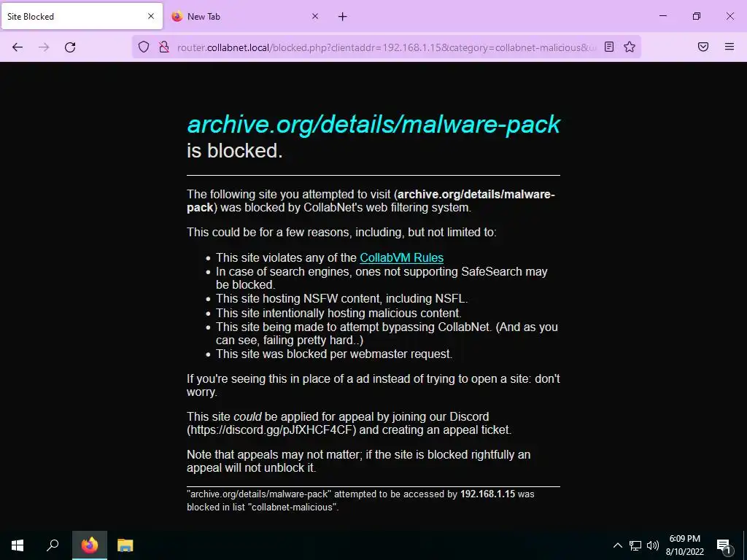The width and height of the screenshot is (747, 560).
Task: Go back to the previous page
Action: pos(18,47)
